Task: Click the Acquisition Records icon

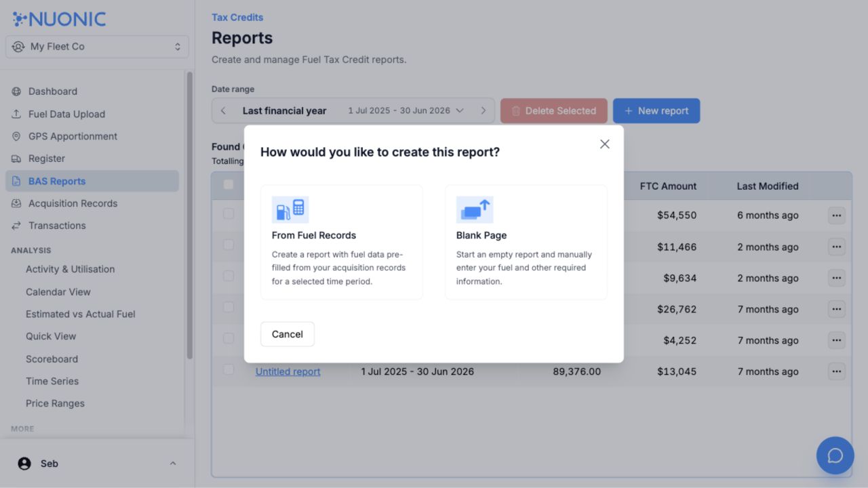Action: [16, 203]
